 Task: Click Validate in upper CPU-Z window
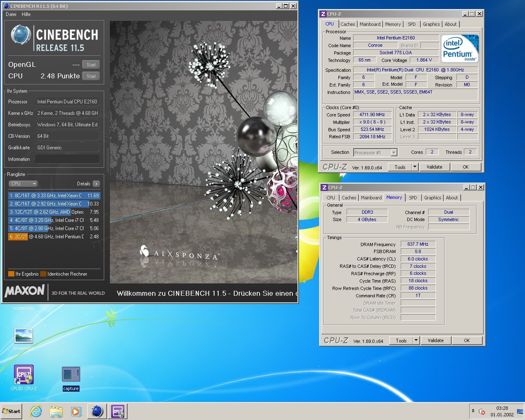(x=434, y=167)
